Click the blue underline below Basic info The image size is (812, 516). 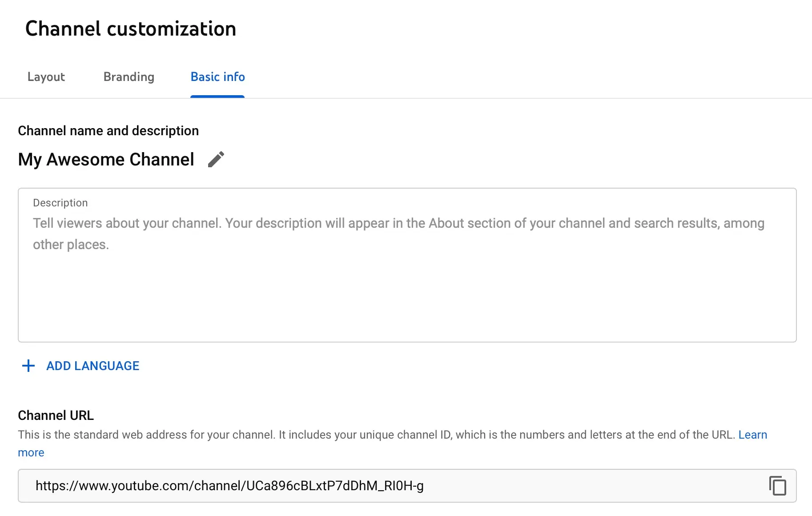[217, 97]
